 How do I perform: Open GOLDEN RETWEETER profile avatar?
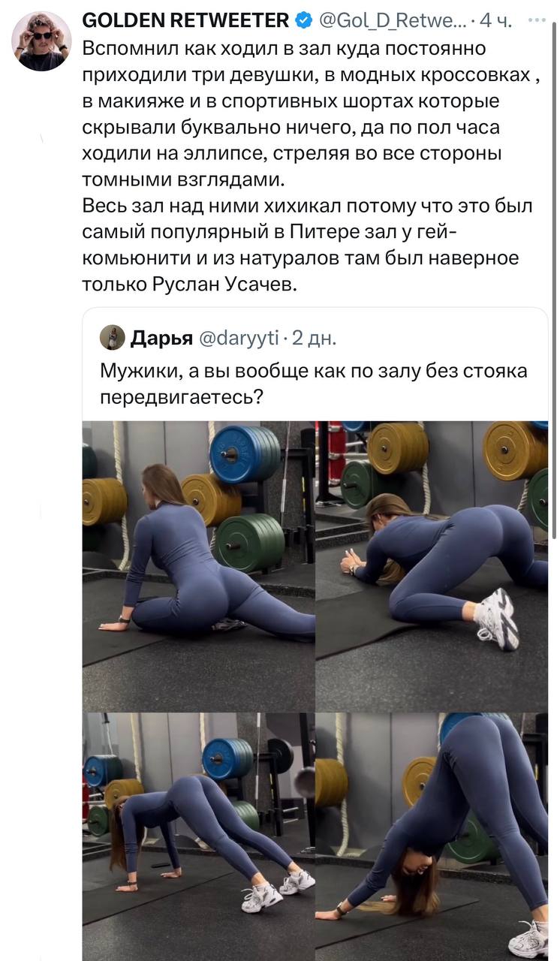41,41
